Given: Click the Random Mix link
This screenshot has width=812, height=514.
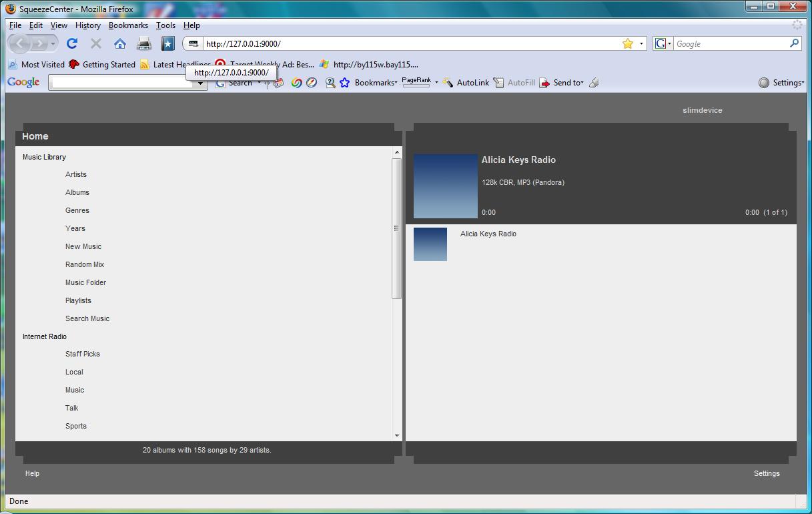Looking at the screenshot, I should click(85, 264).
